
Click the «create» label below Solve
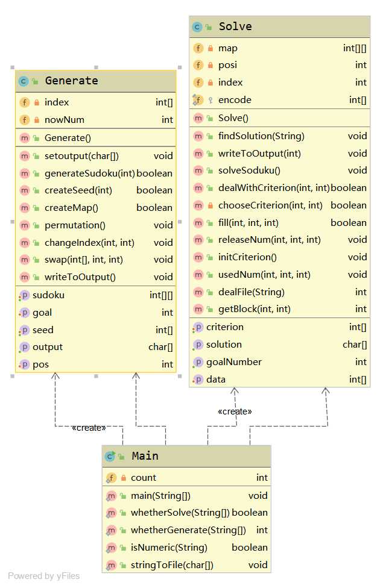point(235,411)
